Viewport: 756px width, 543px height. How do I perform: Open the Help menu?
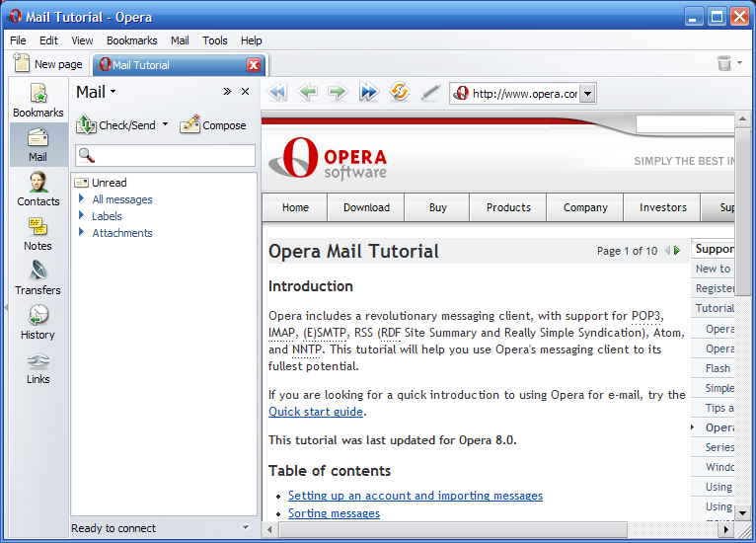pyautogui.click(x=252, y=40)
